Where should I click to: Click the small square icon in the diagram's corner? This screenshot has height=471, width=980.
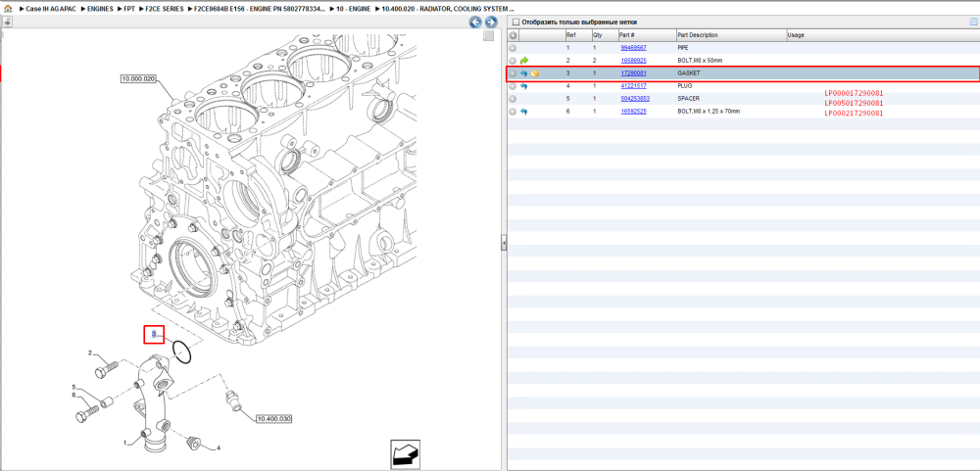489,36
